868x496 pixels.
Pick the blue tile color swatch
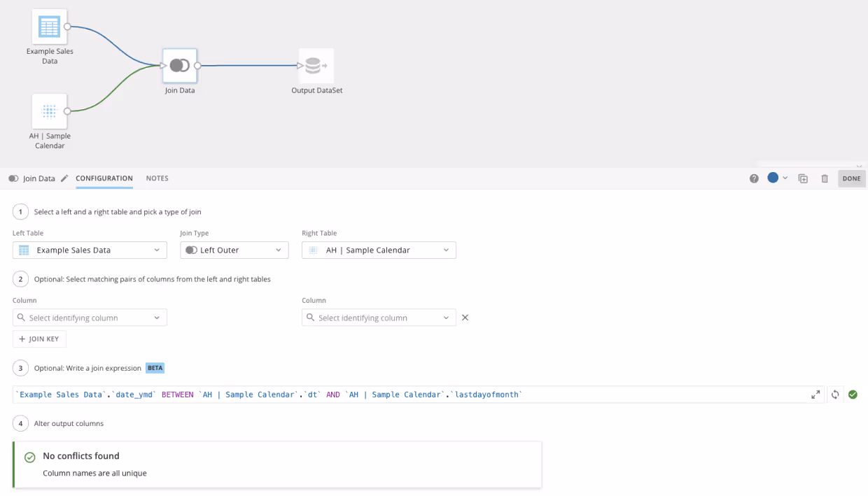pos(773,178)
